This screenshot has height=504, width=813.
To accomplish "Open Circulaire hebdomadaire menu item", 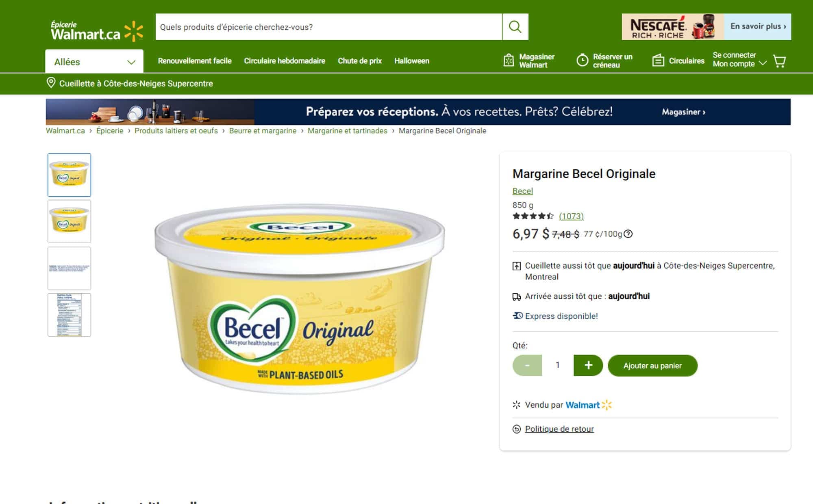I will pyautogui.click(x=285, y=61).
